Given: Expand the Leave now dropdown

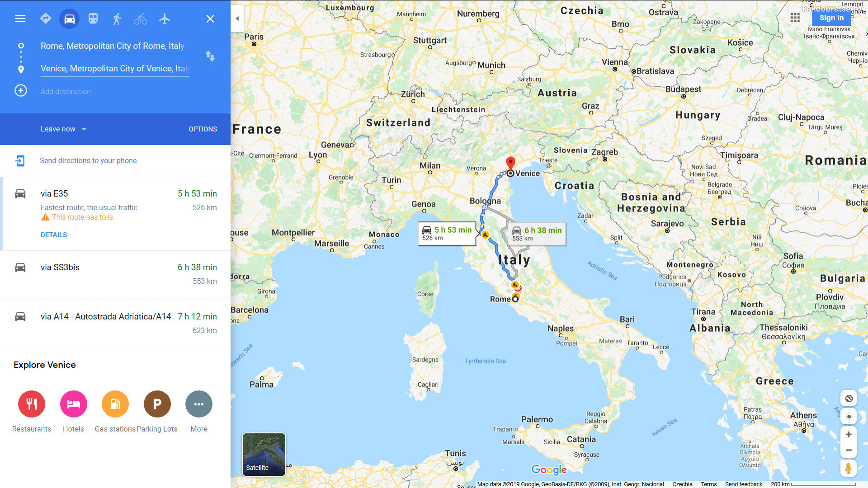Looking at the screenshot, I should [x=63, y=129].
